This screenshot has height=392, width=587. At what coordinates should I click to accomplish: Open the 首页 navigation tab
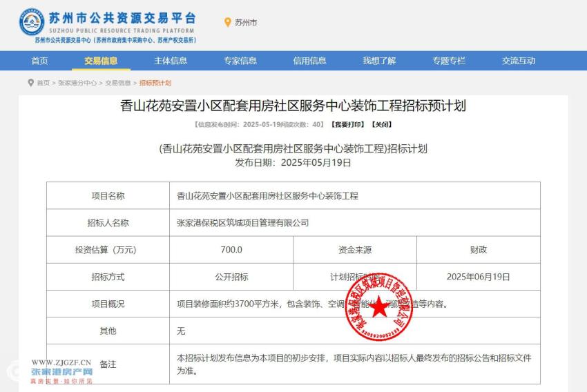(x=39, y=61)
